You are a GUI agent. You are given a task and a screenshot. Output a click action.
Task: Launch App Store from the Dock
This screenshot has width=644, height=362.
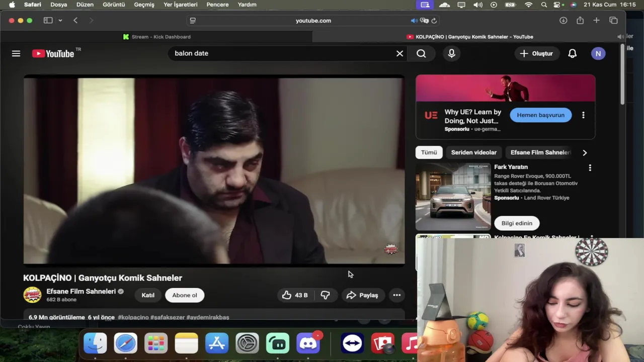pos(217,343)
